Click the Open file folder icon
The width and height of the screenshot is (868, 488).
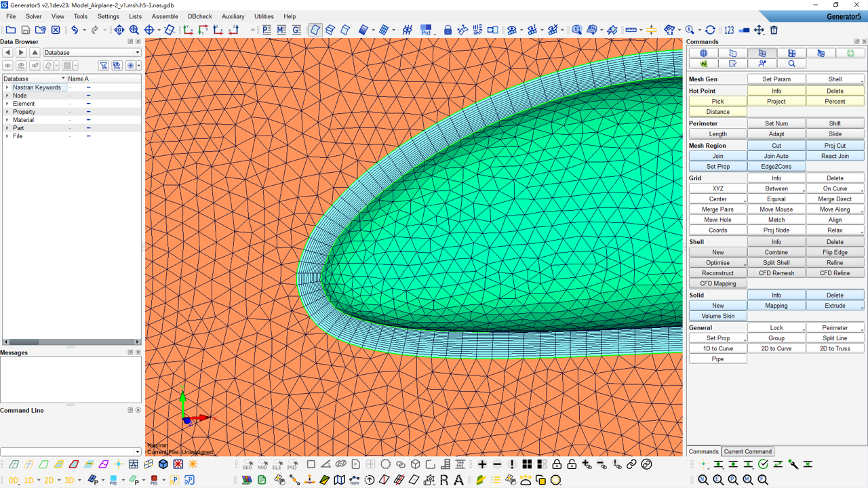(11, 30)
